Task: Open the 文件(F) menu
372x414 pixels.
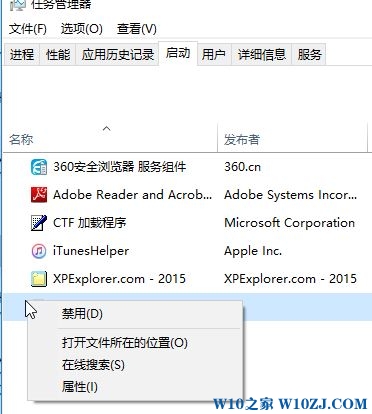Action: [x=28, y=29]
